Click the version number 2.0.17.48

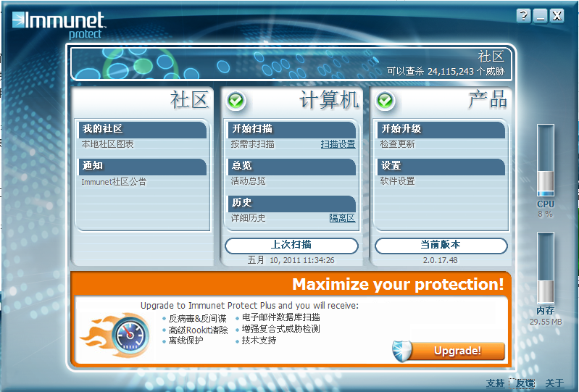440,260
